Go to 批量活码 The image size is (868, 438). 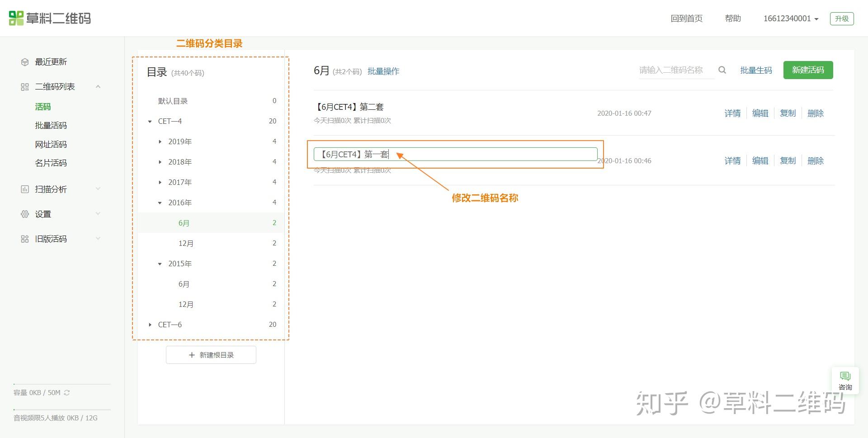coord(51,126)
